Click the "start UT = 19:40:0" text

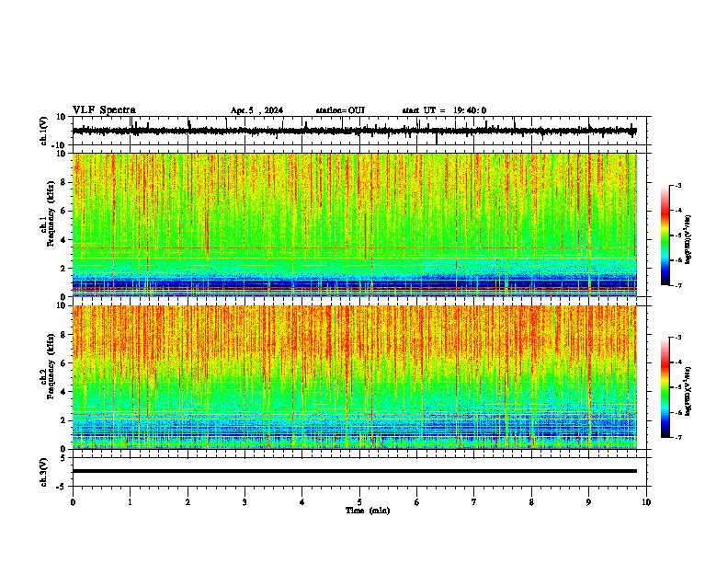coord(444,110)
